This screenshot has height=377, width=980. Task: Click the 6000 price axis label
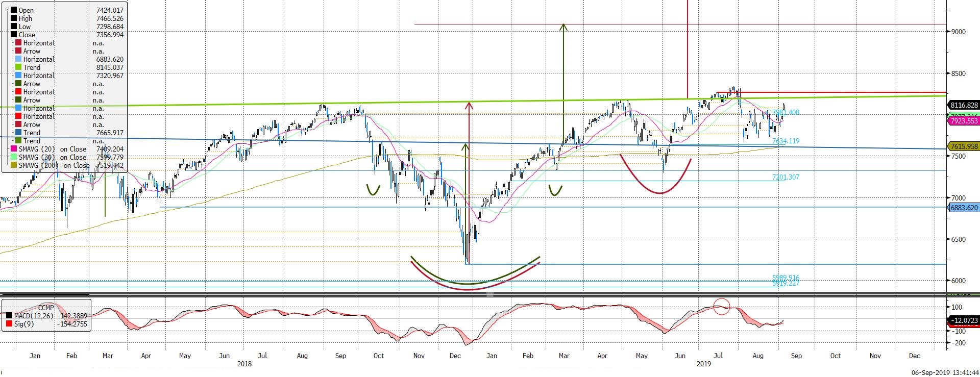point(958,281)
